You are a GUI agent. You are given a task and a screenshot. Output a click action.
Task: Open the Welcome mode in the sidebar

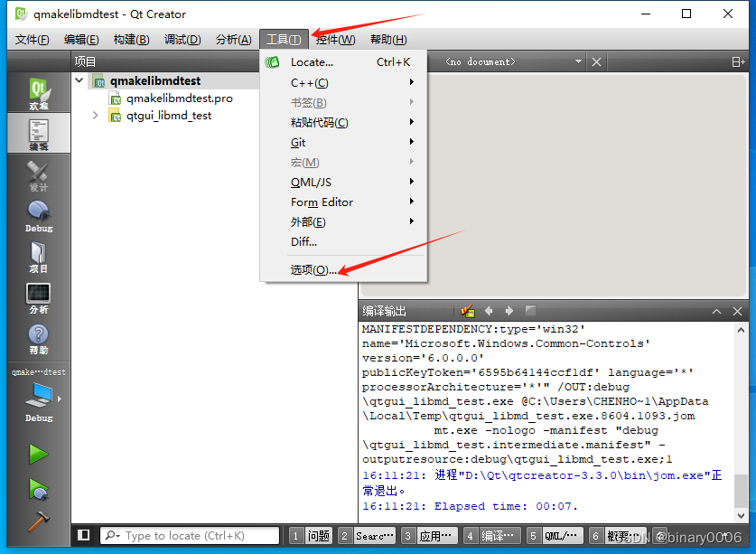[x=39, y=93]
